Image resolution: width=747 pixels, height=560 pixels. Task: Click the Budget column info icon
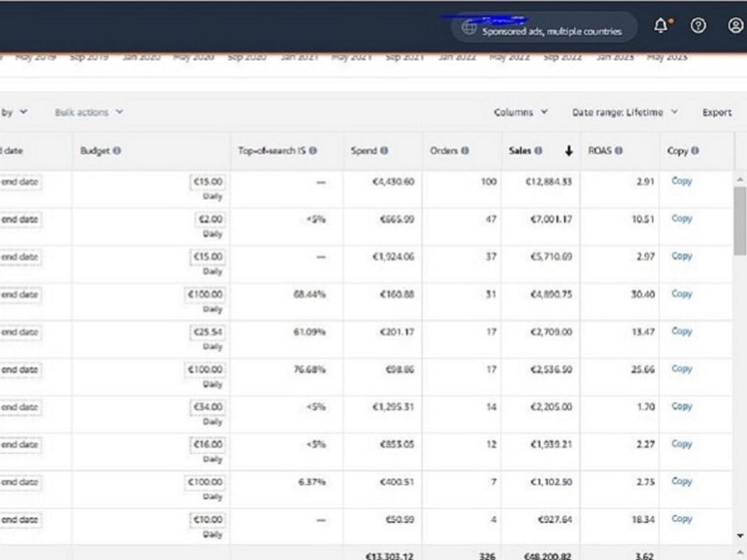coord(117,151)
